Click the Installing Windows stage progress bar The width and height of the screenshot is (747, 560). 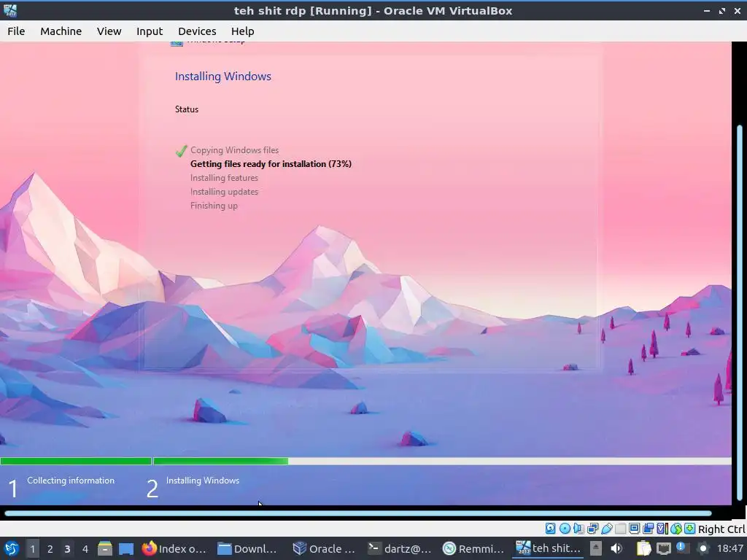(x=442, y=461)
